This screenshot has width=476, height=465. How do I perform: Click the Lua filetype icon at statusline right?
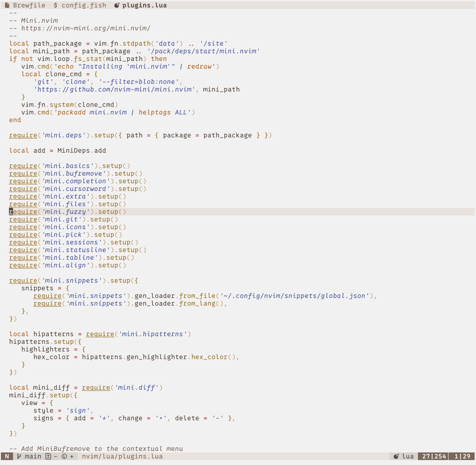[396, 456]
